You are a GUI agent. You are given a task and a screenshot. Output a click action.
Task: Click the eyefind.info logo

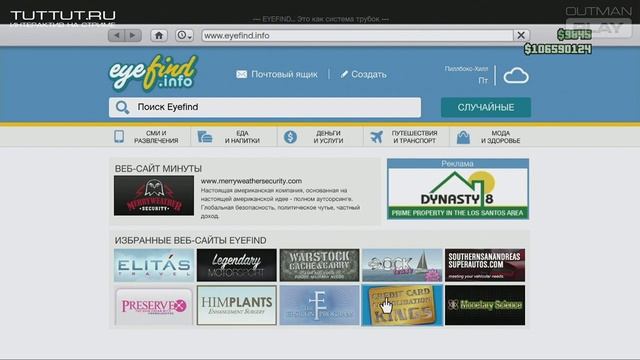pyautogui.click(x=153, y=73)
